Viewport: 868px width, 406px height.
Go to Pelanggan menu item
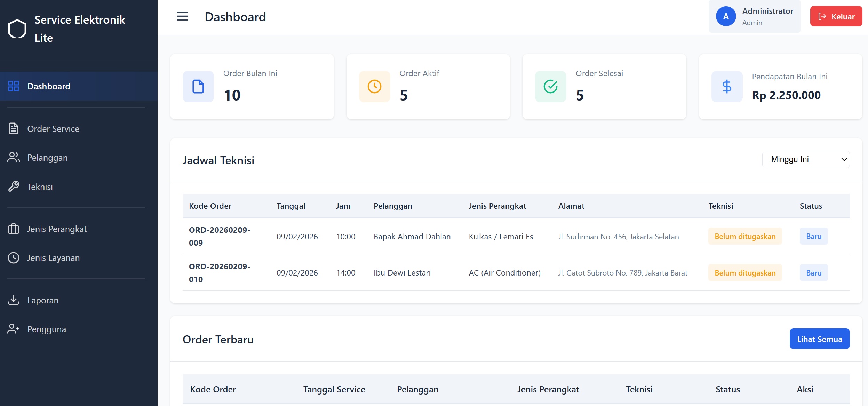pos(47,158)
